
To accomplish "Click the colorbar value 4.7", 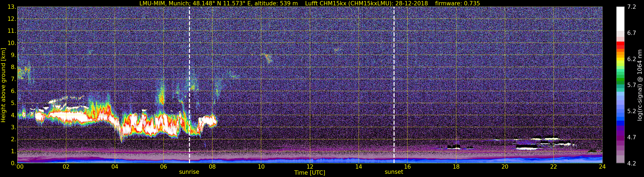I will [x=632, y=137].
